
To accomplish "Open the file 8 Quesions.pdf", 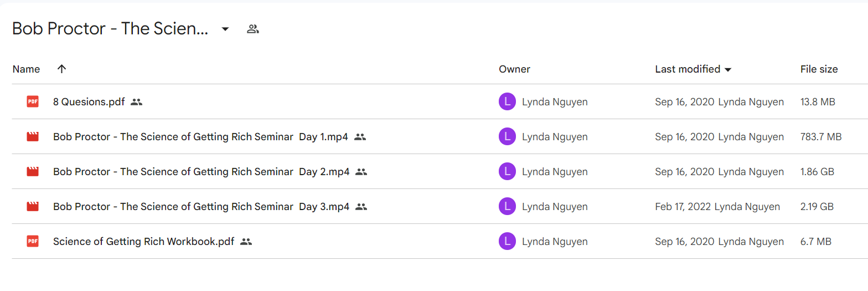I will pos(89,101).
